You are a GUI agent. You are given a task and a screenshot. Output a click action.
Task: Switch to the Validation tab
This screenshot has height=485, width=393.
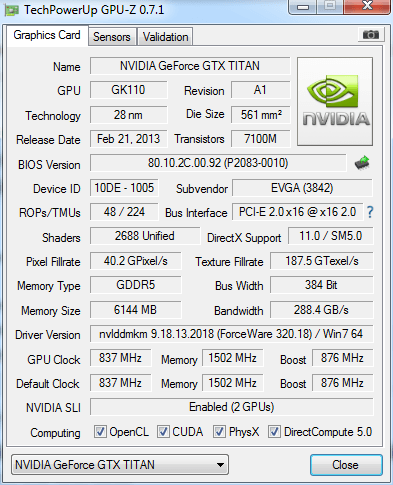[x=165, y=37]
